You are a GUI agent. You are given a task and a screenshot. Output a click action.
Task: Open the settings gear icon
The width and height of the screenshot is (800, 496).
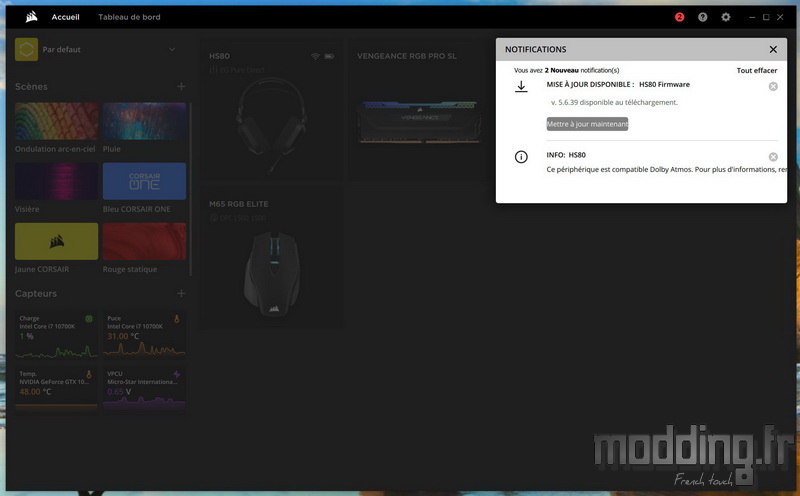[726, 17]
